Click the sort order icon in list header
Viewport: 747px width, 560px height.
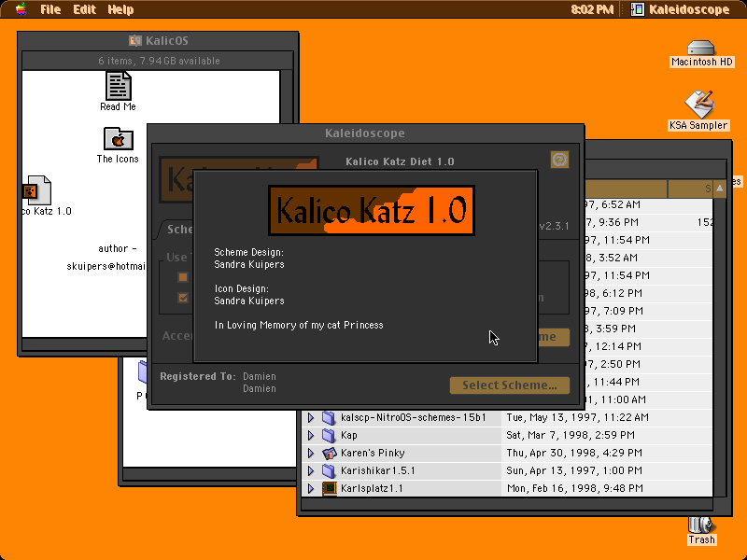click(x=719, y=189)
